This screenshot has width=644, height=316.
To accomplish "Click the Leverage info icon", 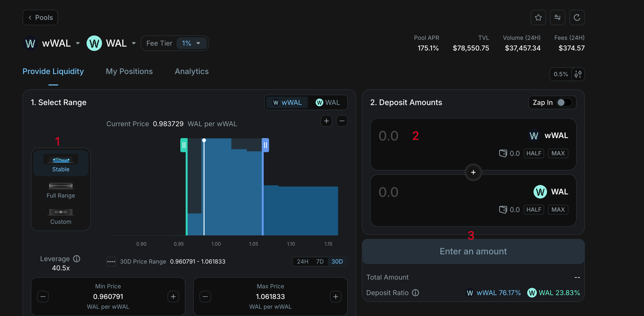I will coord(77,259).
